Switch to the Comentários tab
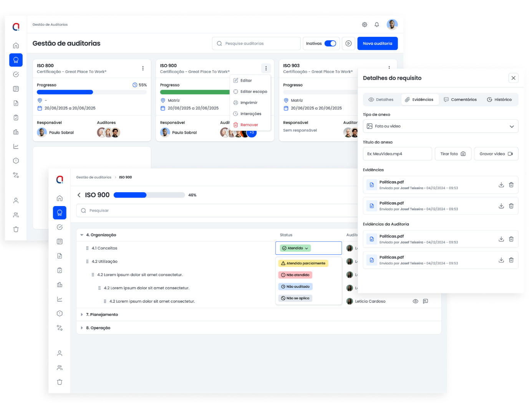 460,100
